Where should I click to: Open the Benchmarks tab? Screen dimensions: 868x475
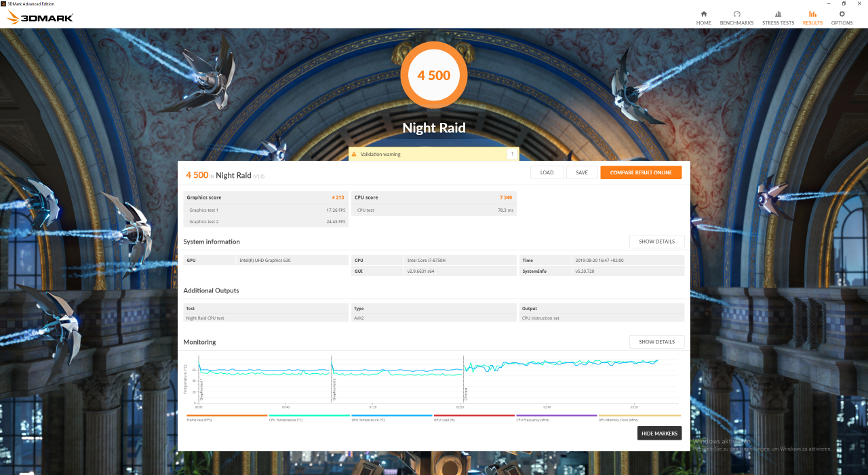(736, 18)
